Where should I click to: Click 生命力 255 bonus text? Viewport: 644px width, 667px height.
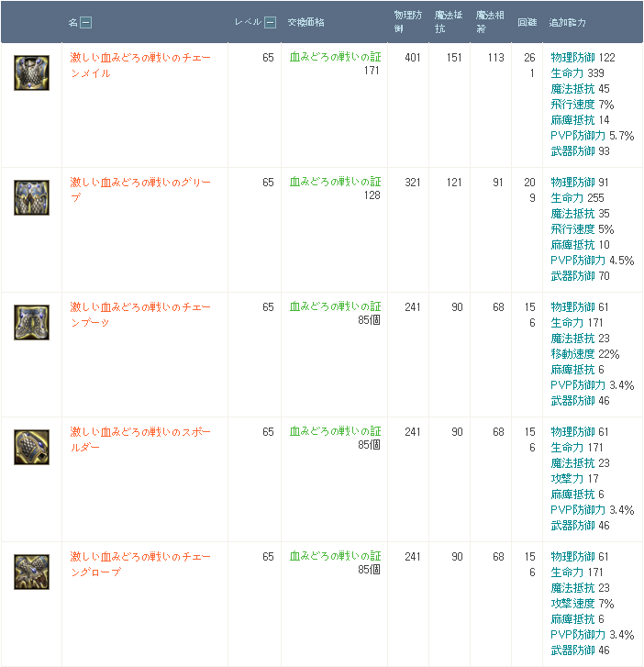[x=577, y=198]
